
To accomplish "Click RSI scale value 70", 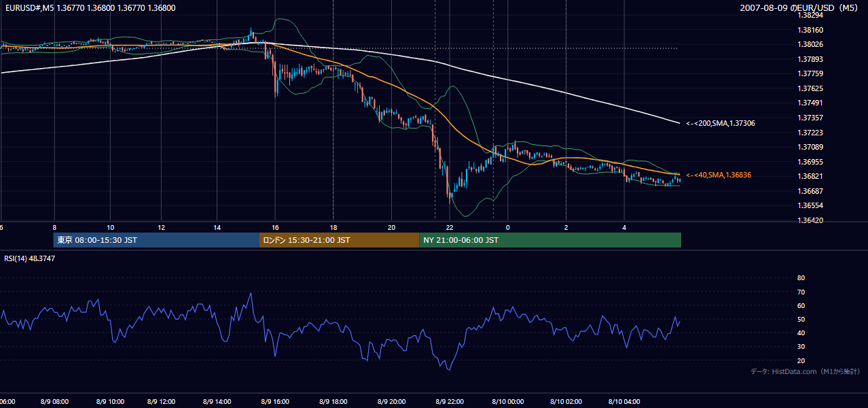I will [801, 292].
